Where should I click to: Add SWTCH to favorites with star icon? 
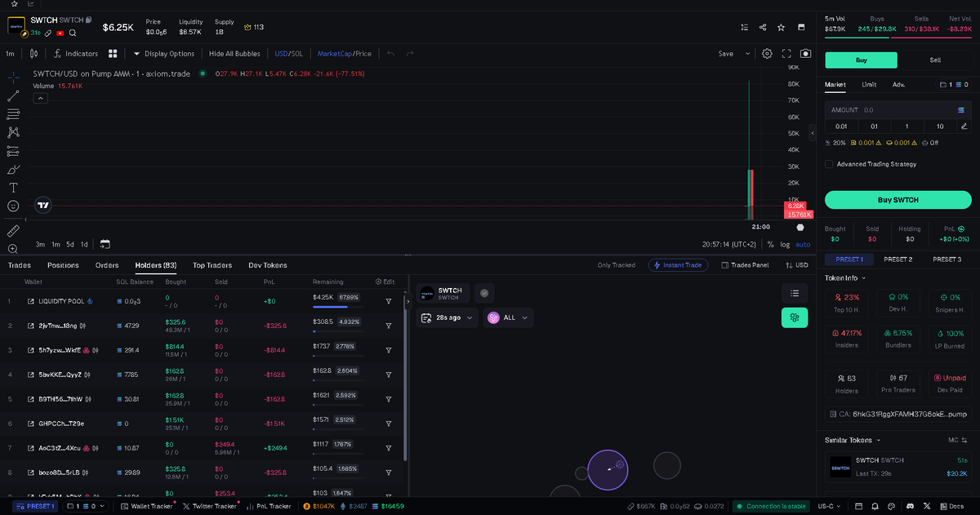[x=782, y=27]
